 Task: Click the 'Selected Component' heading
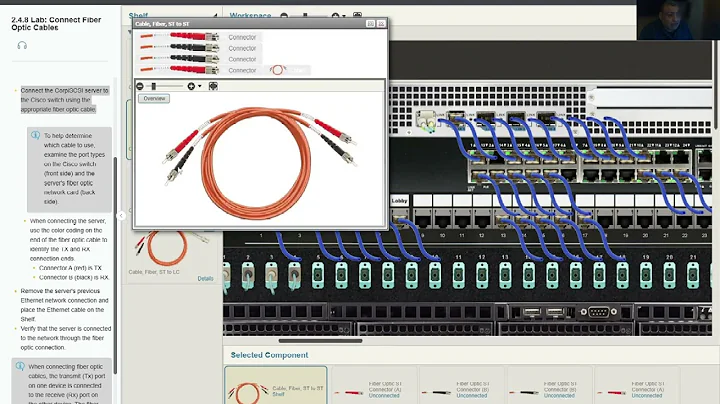(x=270, y=355)
